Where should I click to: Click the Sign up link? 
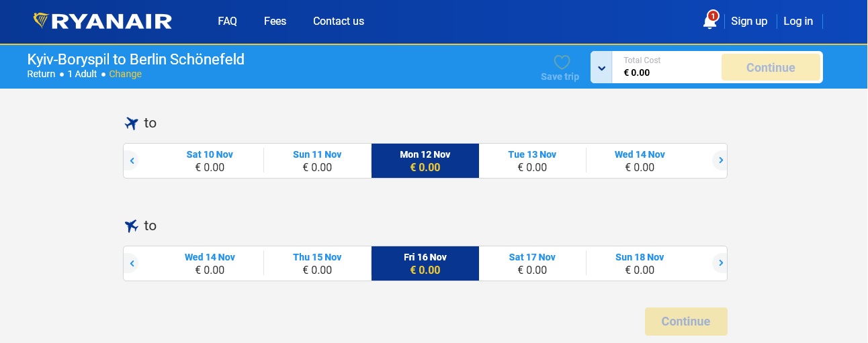[x=749, y=21]
